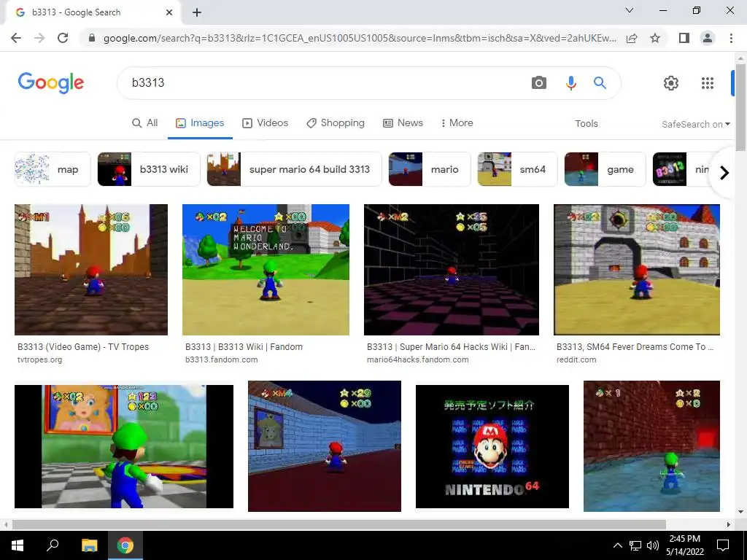
Task: Filter images by game chip
Action: pyautogui.click(x=605, y=169)
